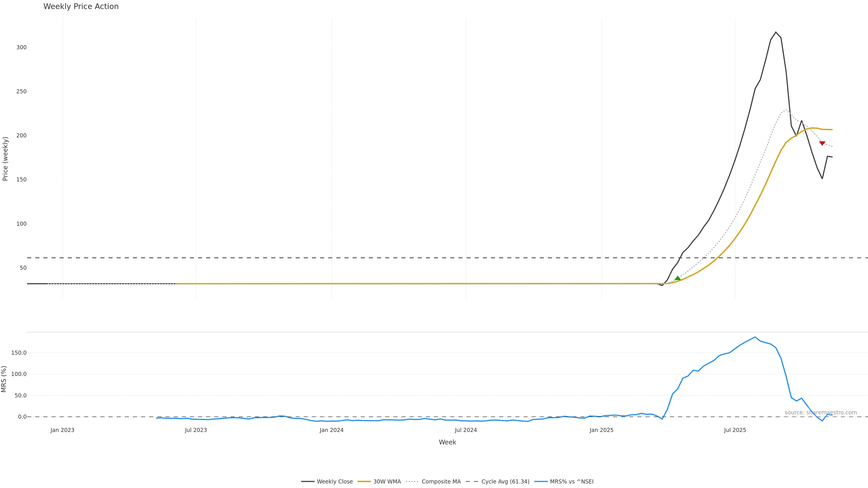Click the green up-triangle signal marker
This screenshot has height=488, width=868.
point(678,278)
